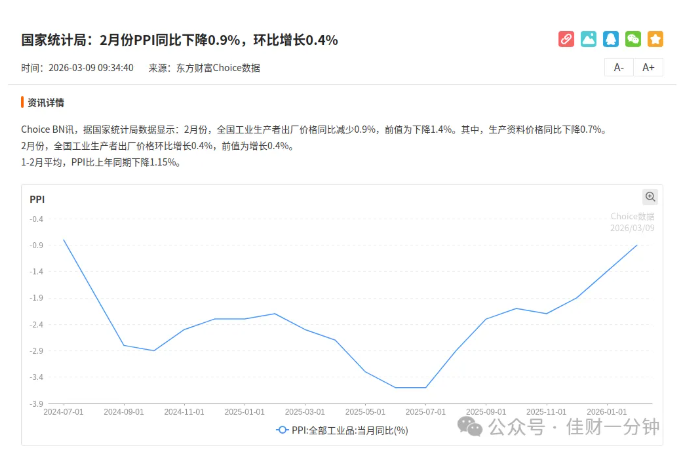Click the paragraph starting with Choice BN讯
The height and width of the screenshot is (455, 689).
point(314,130)
